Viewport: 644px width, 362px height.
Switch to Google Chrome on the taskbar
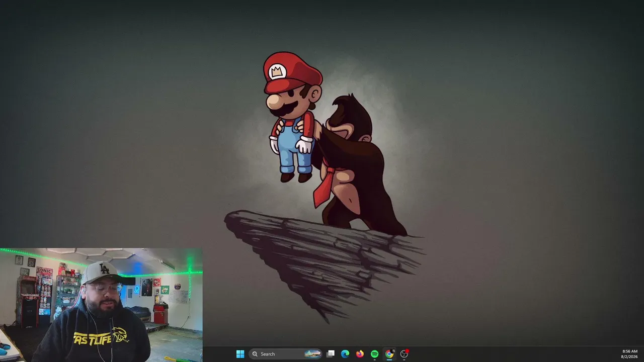(x=389, y=354)
